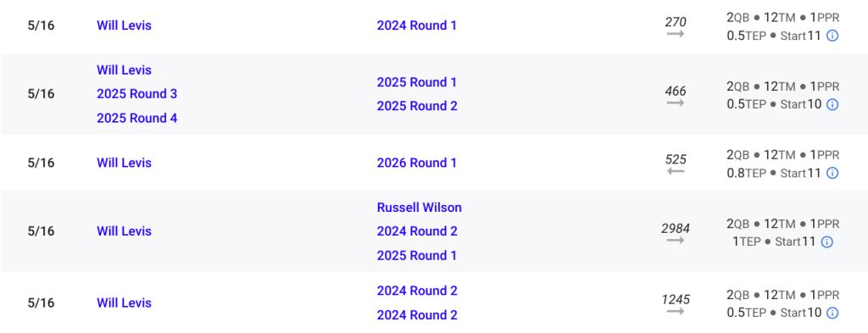Click the arrow icon under 270
The width and height of the screenshot is (868, 333).
point(676,34)
